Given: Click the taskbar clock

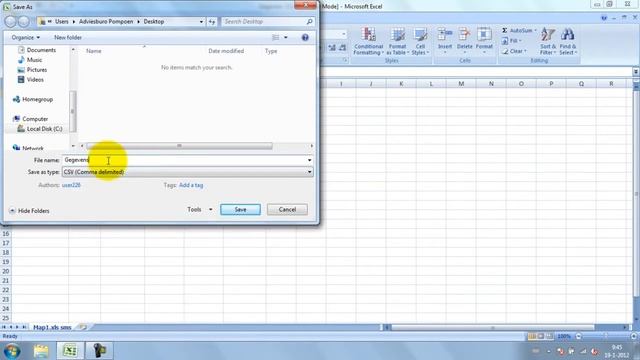Looking at the screenshot, I should point(617,351).
